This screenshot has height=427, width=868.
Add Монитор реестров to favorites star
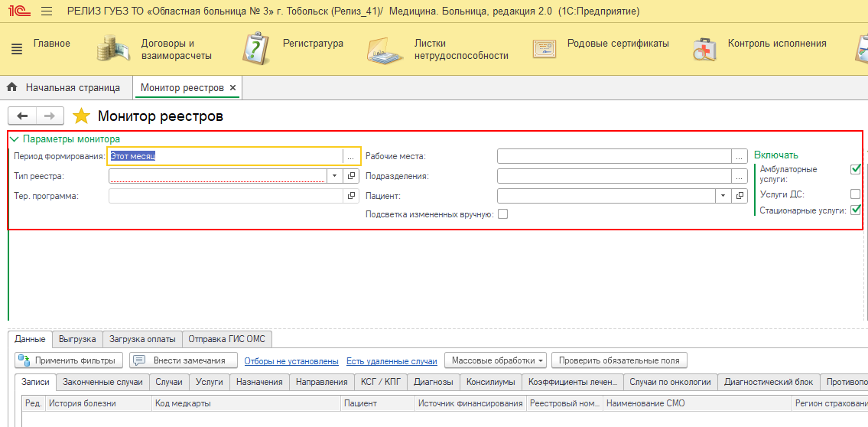pyautogui.click(x=80, y=116)
